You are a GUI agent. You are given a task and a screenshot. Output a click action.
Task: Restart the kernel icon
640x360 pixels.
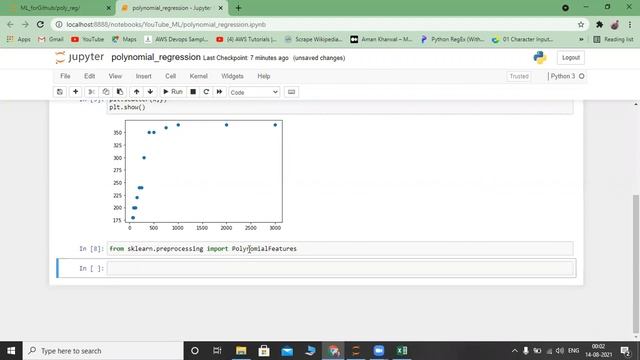click(206, 92)
